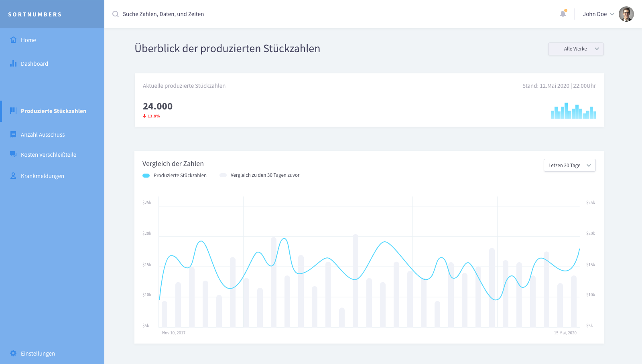Click the red down arrow beside 13.8%
The width and height of the screenshot is (642, 364).
pyautogui.click(x=144, y=116)
